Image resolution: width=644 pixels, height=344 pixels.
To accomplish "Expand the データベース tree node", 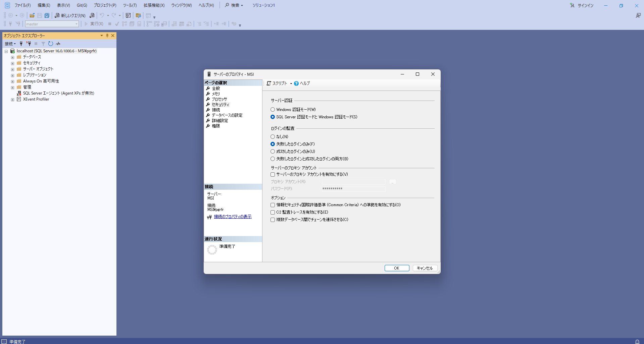I will (12, 57).
